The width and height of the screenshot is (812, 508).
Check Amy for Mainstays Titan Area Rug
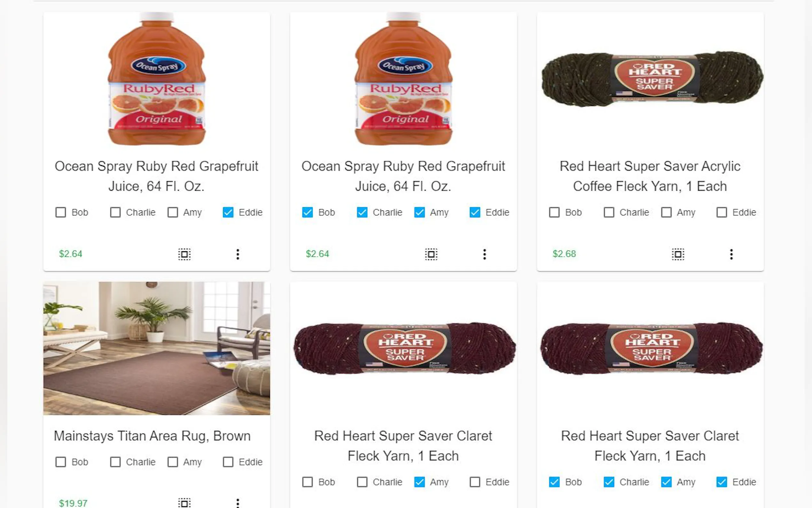[x=173, y=462]
